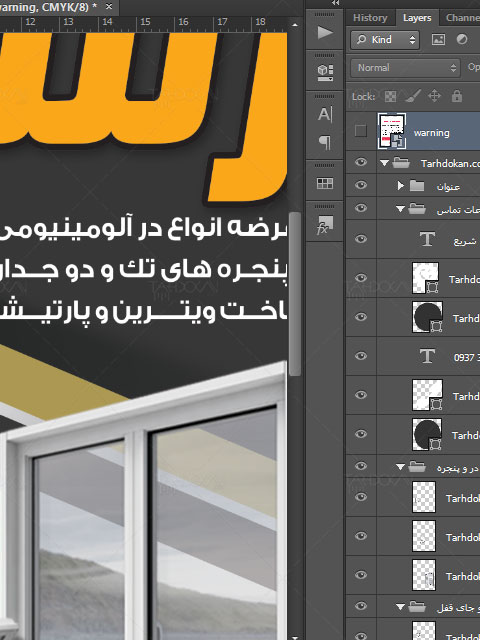Hide the 0937 text layer

[x=361, y=356]
